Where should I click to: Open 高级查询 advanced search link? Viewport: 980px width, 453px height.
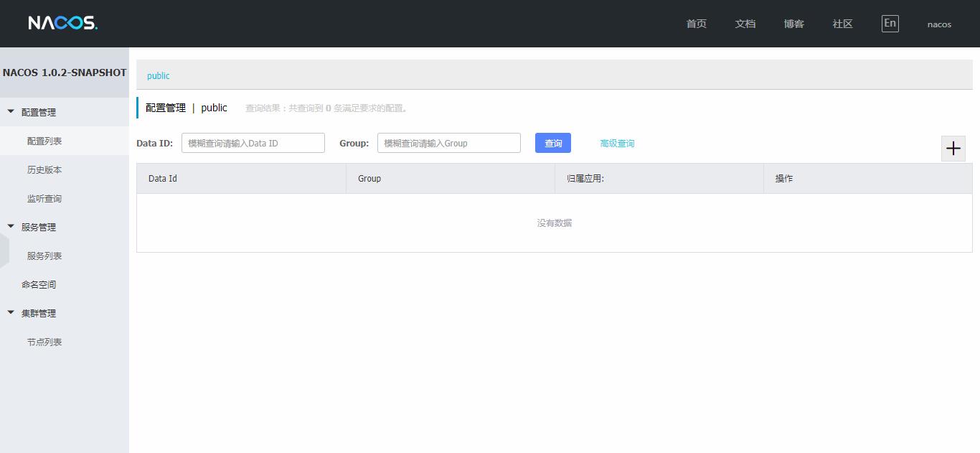coord(617,144)
